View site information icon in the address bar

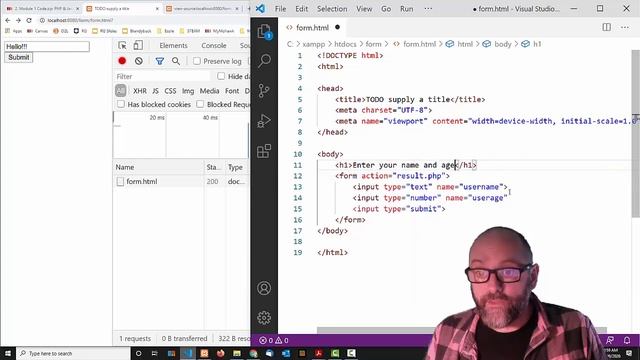tap(42, 20)
